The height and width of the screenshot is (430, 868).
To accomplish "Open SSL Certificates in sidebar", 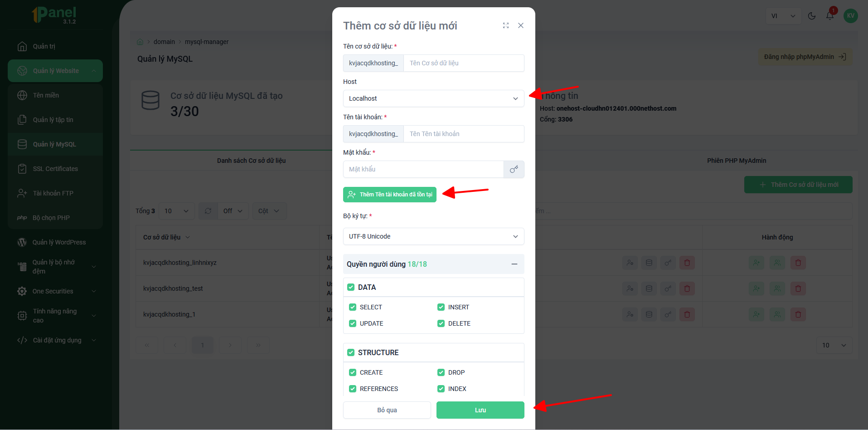I will click(55, 169).
